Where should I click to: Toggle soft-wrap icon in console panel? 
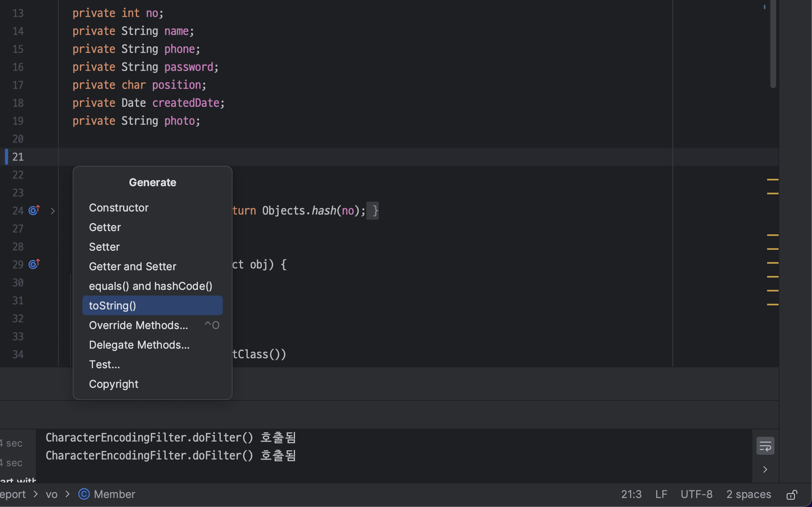point(765,446)
